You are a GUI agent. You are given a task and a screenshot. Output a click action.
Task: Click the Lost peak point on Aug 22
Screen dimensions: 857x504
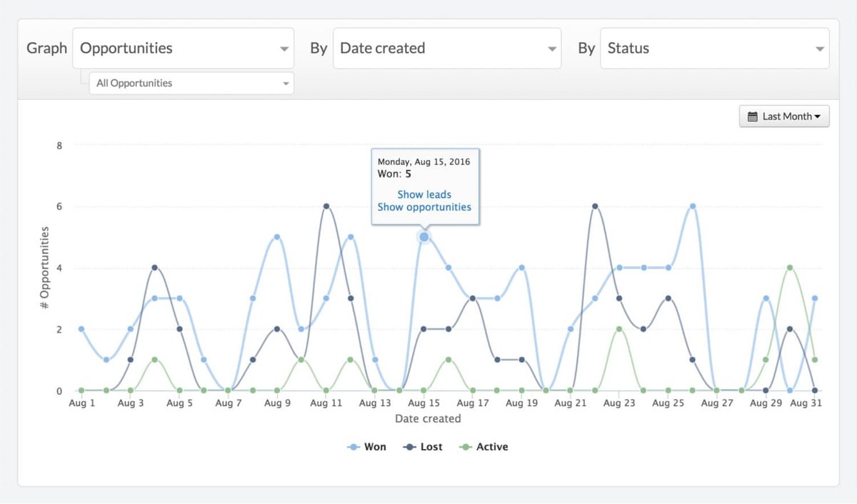595,206
